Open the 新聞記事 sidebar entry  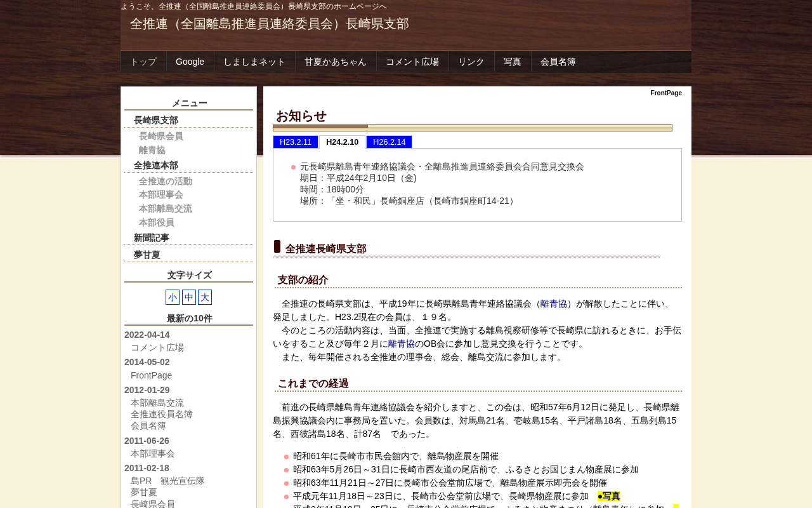point(152,237)
